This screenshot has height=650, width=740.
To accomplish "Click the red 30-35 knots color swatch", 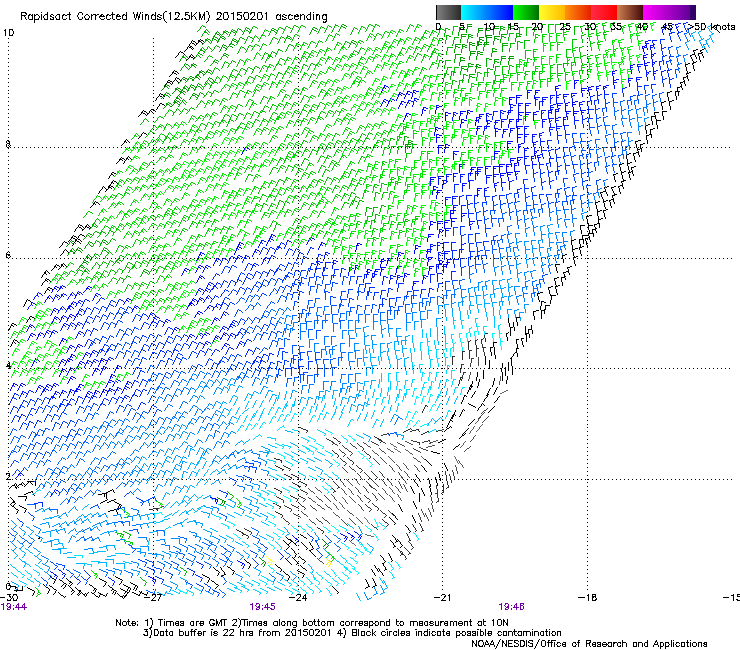I will 604,12.
